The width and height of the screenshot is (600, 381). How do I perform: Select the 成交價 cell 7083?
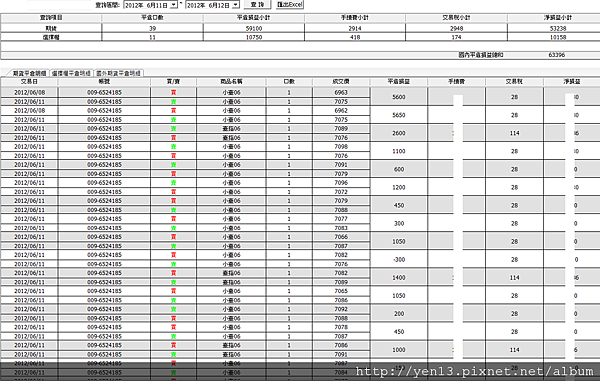point(341,228)
